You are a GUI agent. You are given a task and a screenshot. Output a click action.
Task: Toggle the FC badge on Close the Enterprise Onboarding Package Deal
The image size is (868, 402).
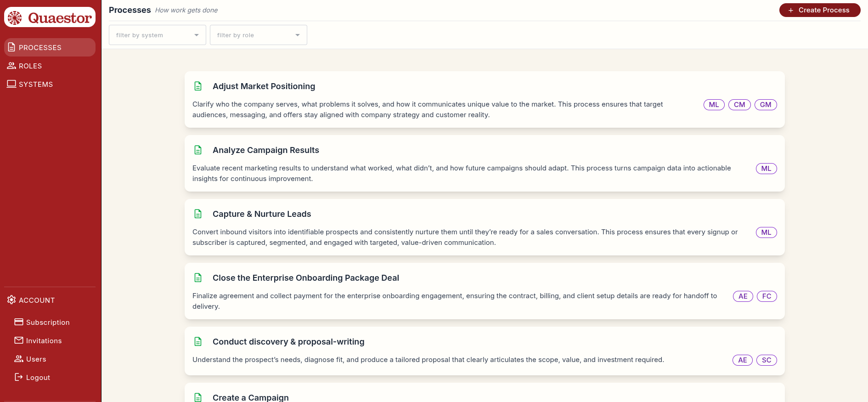tap(767, 296)
